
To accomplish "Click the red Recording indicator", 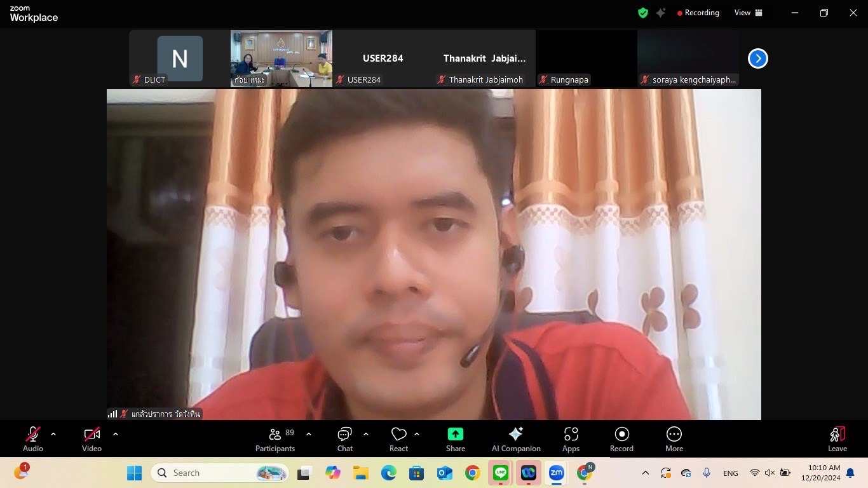I will pyautogui.click(x=698, y=13).
